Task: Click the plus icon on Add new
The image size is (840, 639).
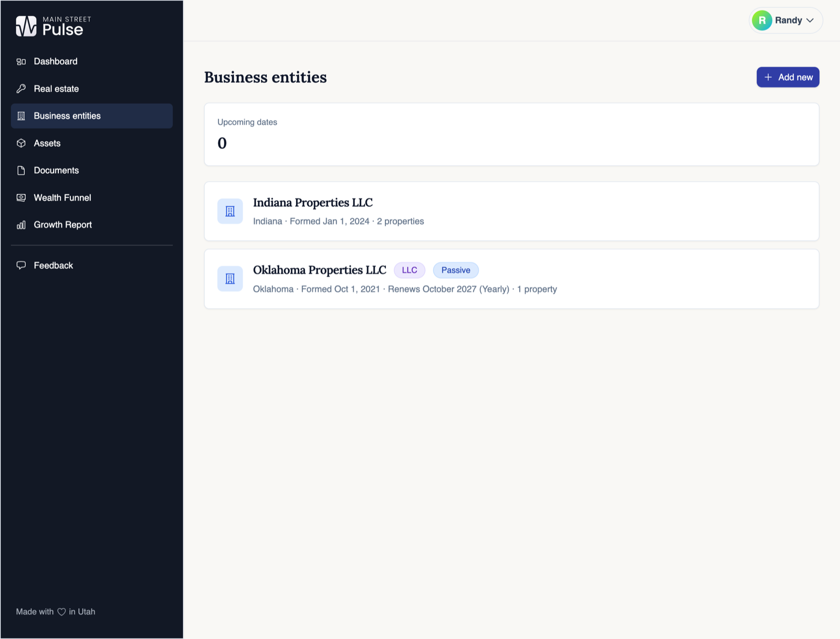Action: tap(768, 77)
